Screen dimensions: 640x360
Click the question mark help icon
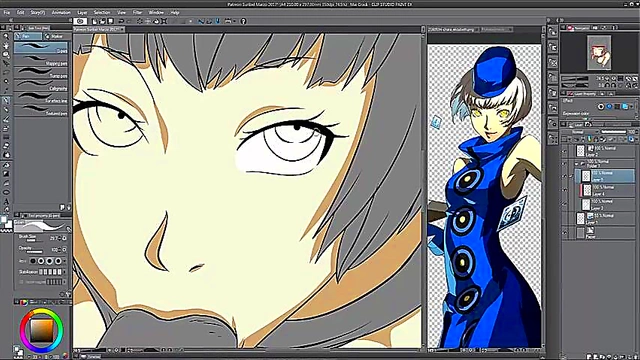point(243,21)
